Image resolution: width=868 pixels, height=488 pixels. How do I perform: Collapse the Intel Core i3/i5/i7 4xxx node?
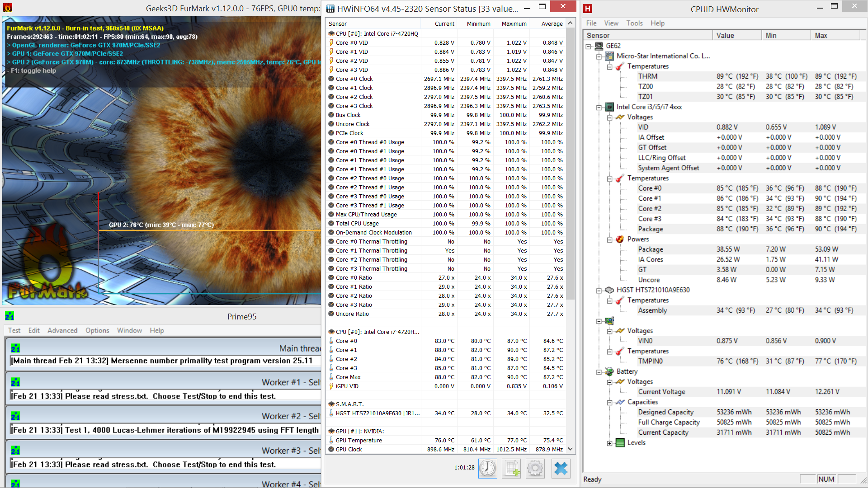[599, 108]
